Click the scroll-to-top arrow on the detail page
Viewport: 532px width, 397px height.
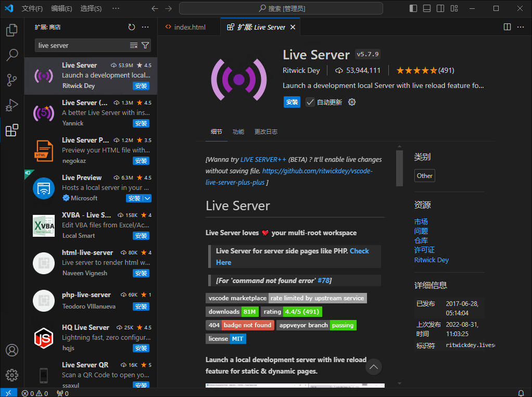click(373, 367)
